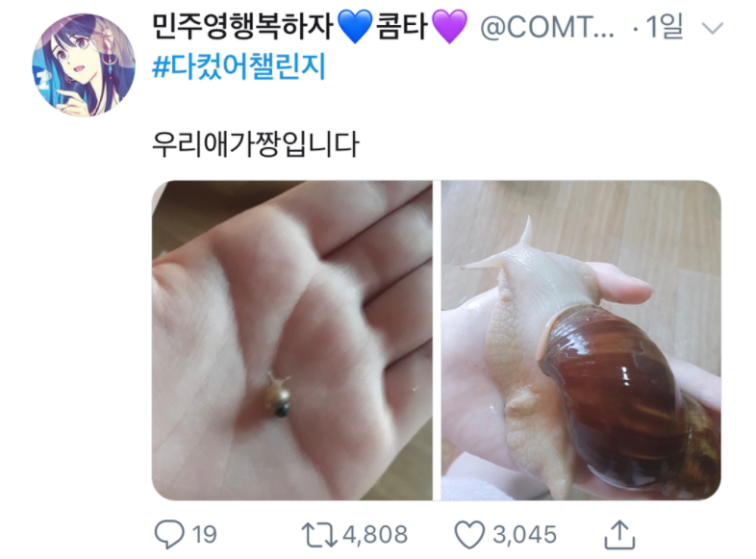Open the large grown snail photo
The image size is (756, 559).
(x=581, y=340)
